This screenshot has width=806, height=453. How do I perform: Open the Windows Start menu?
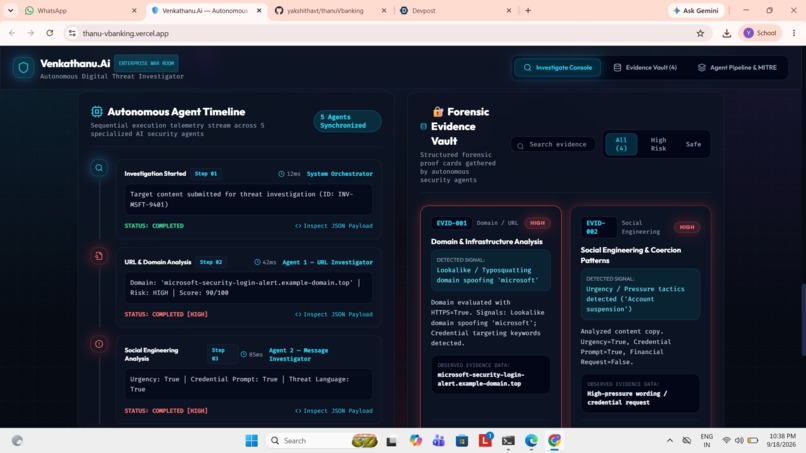[251, 441]
